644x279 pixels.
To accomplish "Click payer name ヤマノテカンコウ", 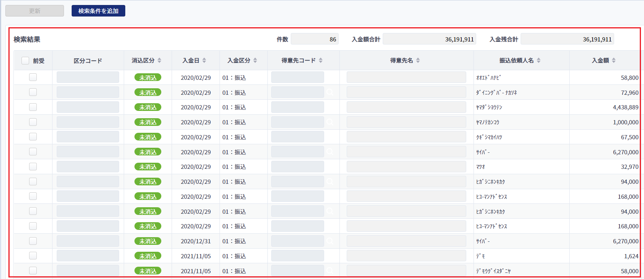I will 488,122.
